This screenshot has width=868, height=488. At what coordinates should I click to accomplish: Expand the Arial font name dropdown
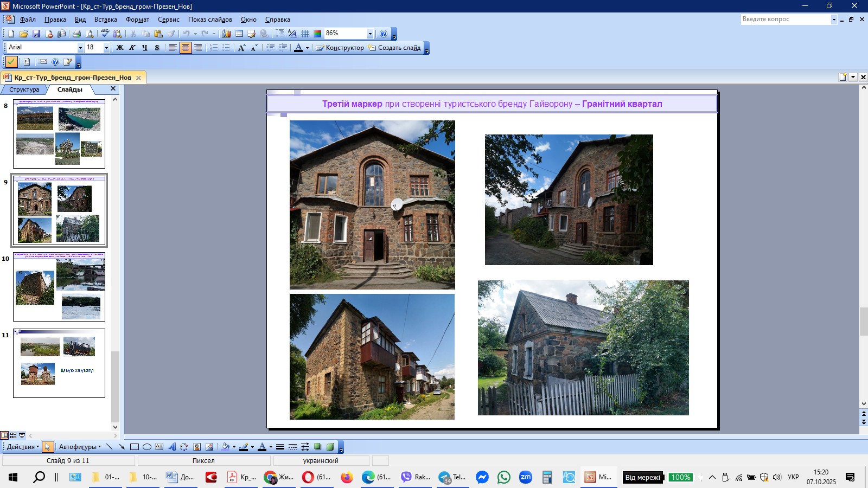click(80, 48)
